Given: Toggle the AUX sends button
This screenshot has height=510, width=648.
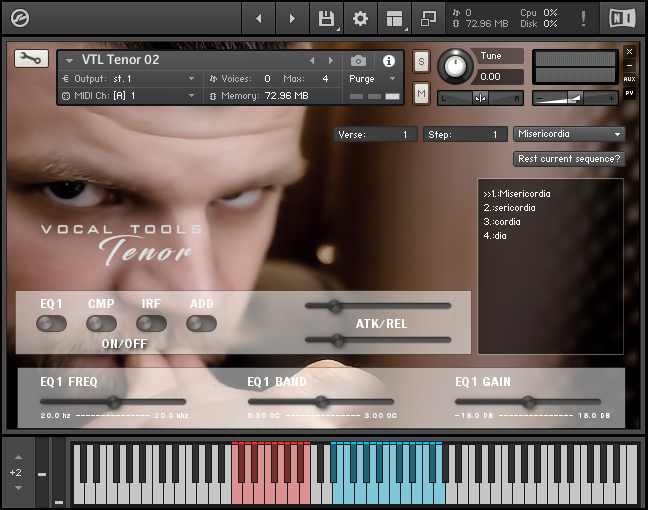Looking at the screenshot, I should pos(629,79).
